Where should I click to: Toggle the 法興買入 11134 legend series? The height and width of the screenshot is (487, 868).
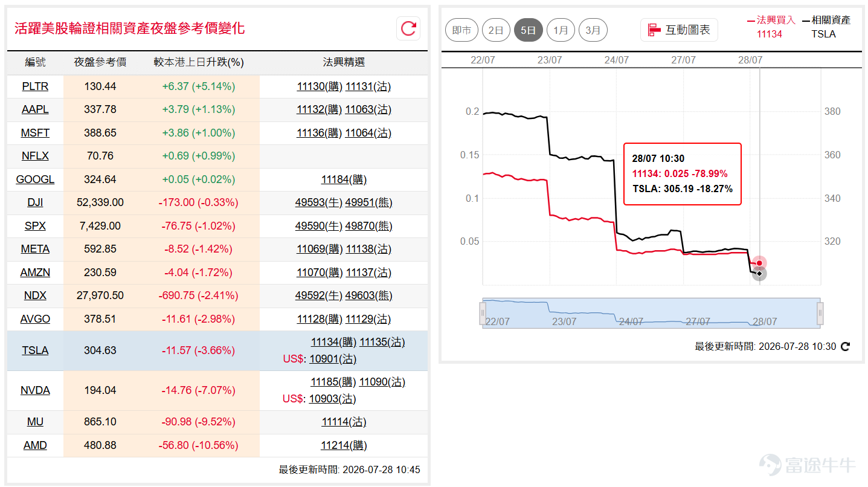[771, 27]
